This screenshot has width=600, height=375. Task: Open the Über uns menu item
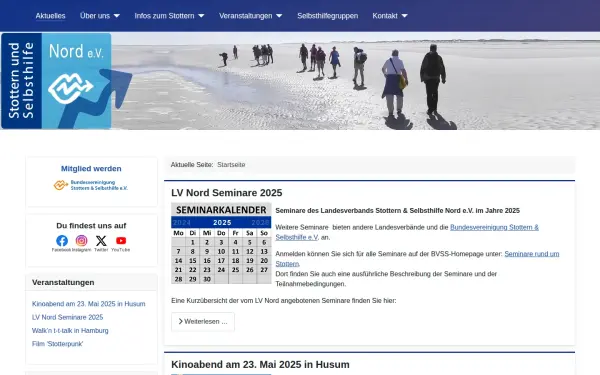(x=95, y=16)
